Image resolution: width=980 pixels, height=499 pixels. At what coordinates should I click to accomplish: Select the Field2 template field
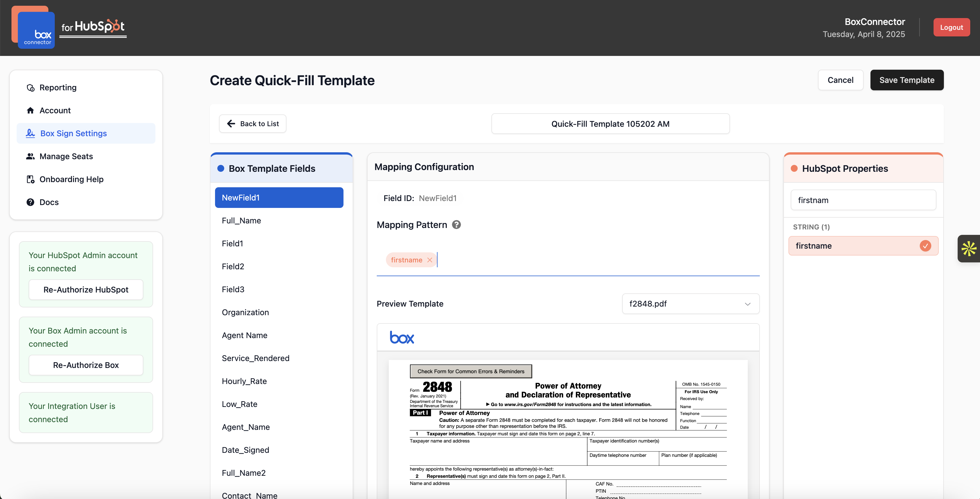click(279, 266)
